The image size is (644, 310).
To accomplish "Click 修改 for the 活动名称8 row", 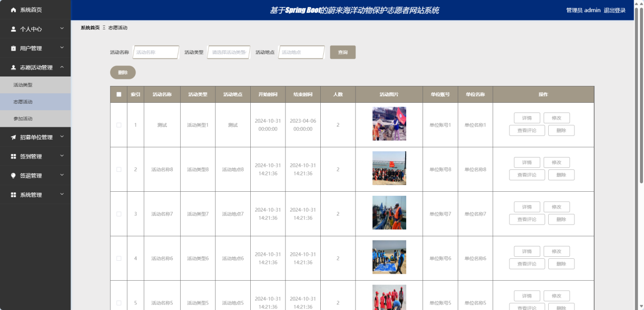I will point(557,162).
